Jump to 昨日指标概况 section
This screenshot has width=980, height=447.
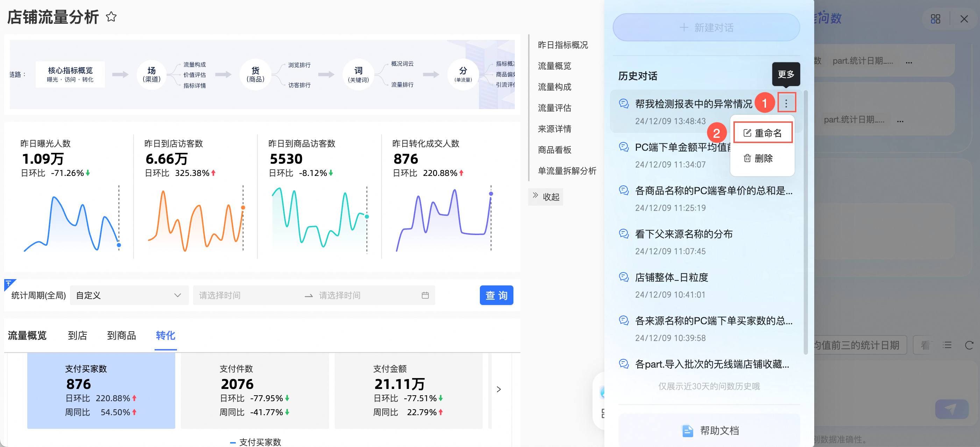coord(563,45)
